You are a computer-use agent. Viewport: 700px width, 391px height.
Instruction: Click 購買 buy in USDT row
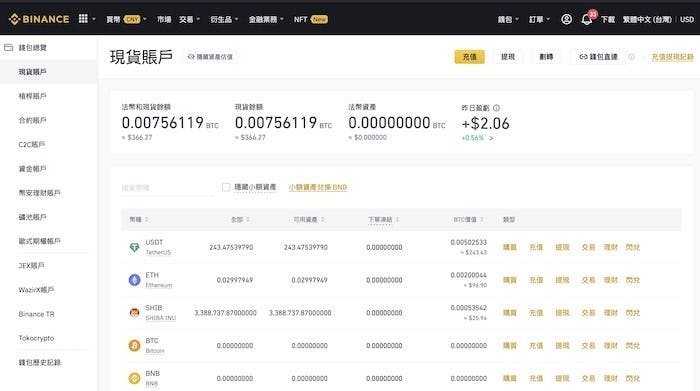509,247
